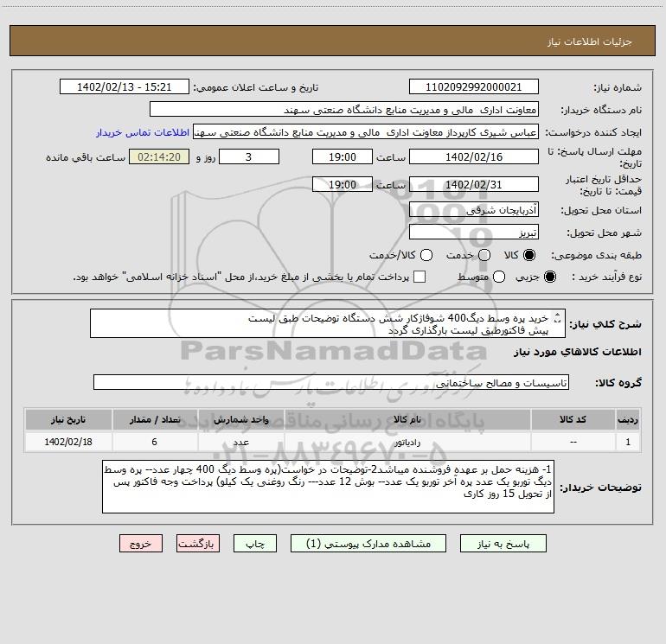
Task: Click the announcement date field 1402/02/13 - 15:21
Action: pos(124,87)
